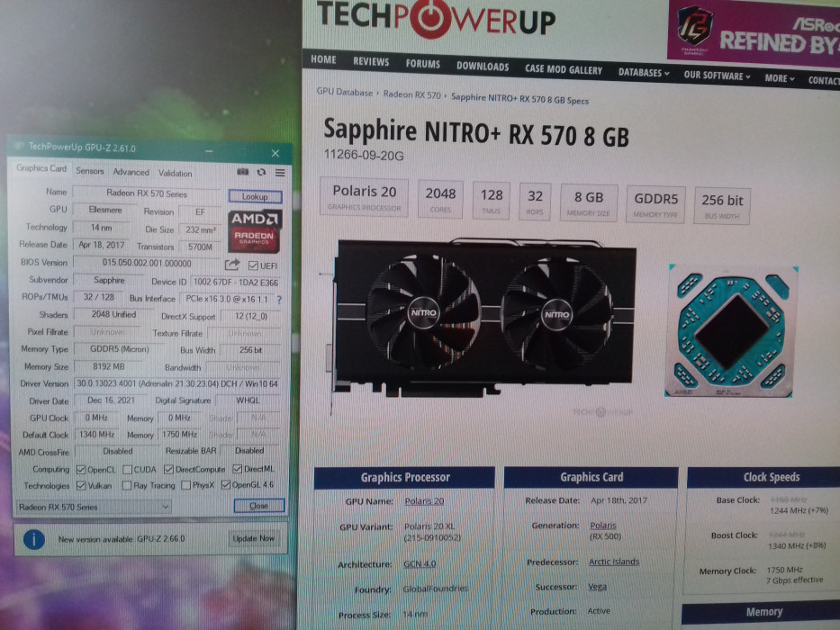
Task: Click the Device ID field
Action: [x=236, y=283]
